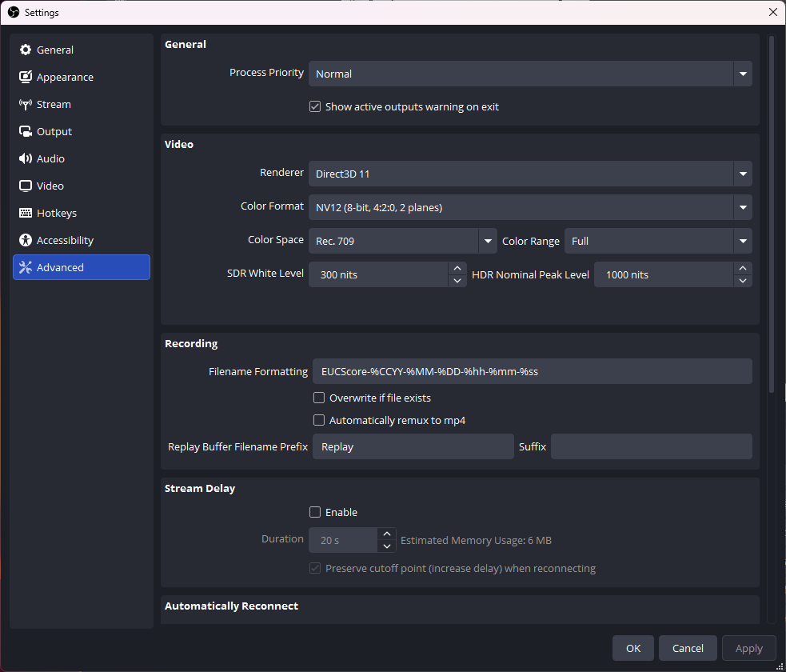Select the Audio speaker icon

pyautogui.click(x=25, y=158)
